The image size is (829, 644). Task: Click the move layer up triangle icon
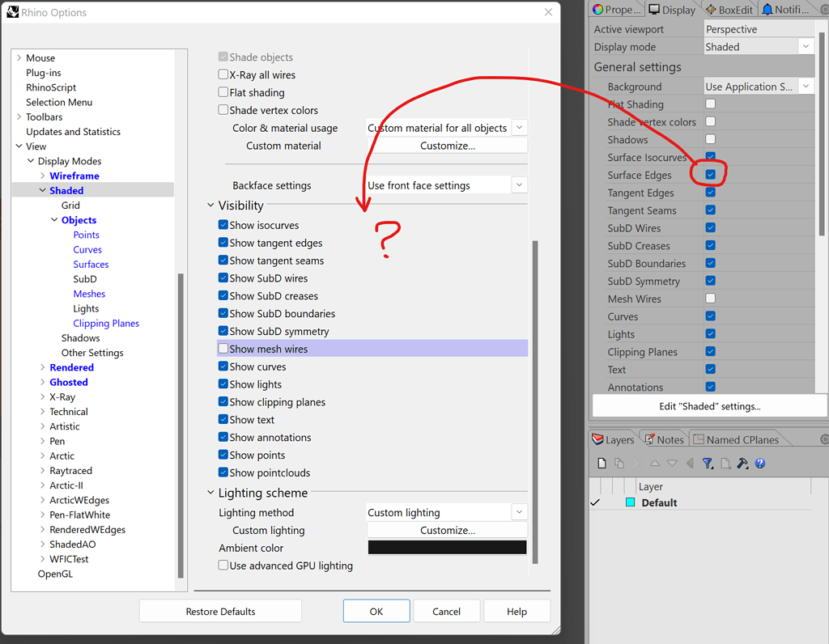click(x=654, y=462)
